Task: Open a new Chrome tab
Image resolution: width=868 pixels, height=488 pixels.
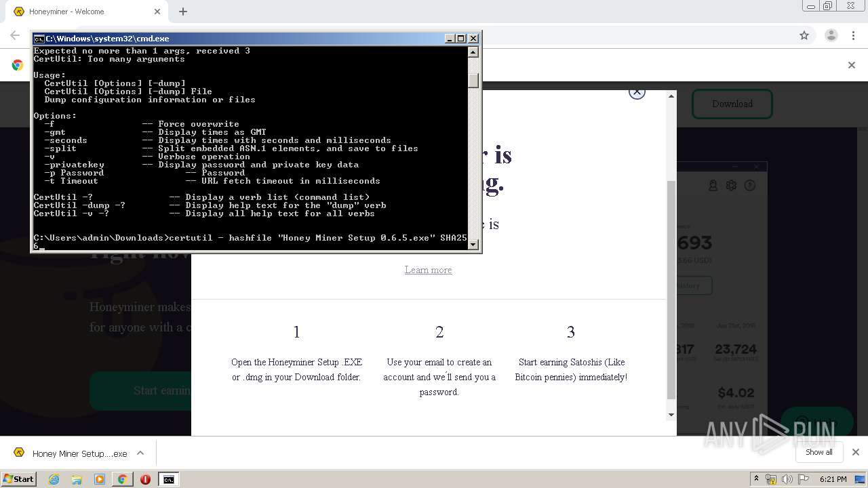Action: point(183,12)
